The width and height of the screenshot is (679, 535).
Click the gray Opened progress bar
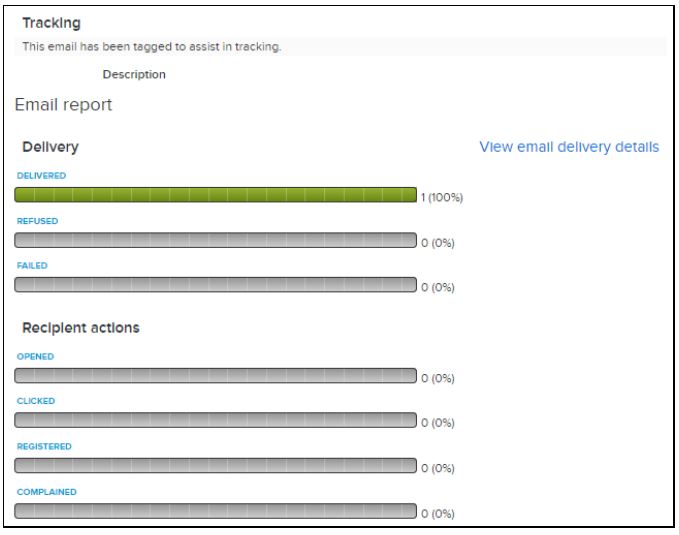click(215, 376)
